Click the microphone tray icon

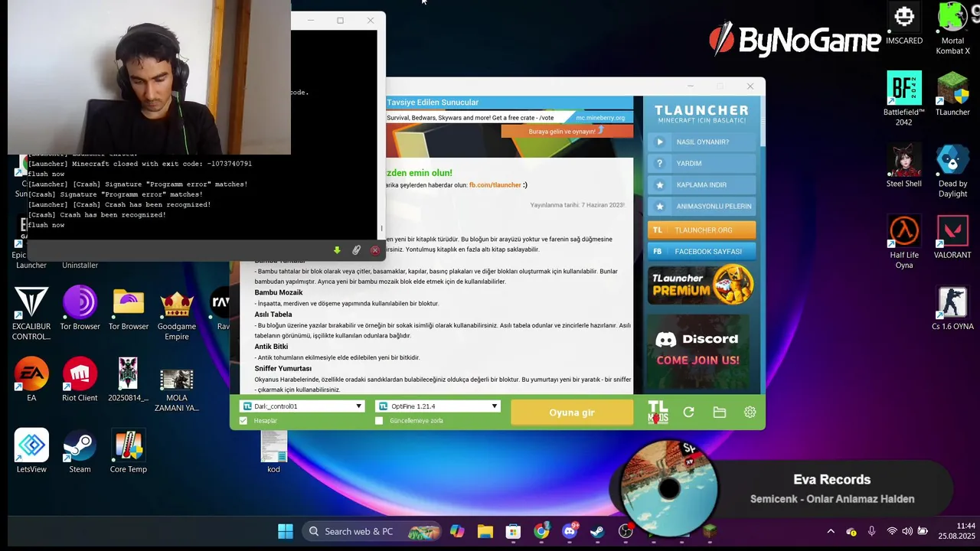coord(871,531)
